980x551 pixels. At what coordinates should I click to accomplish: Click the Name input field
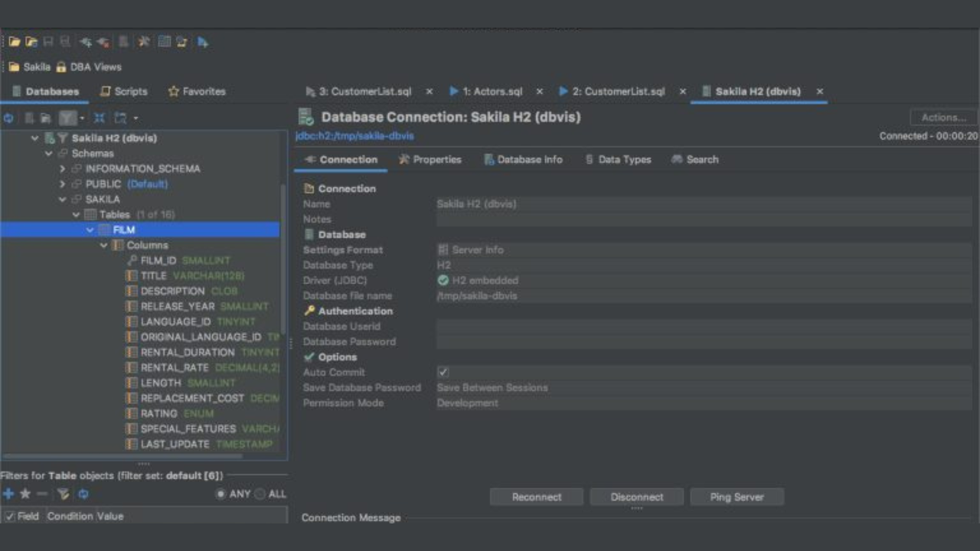click(x=704, y=204)
